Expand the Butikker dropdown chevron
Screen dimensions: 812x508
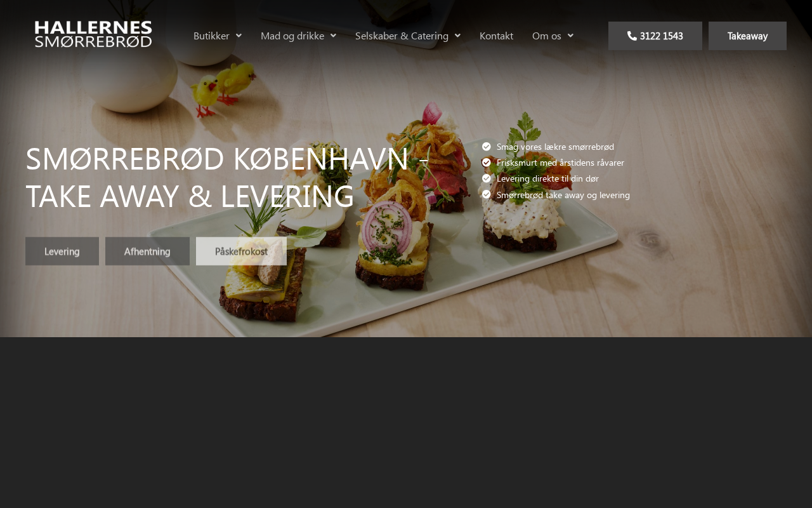[x=239, y=36]
